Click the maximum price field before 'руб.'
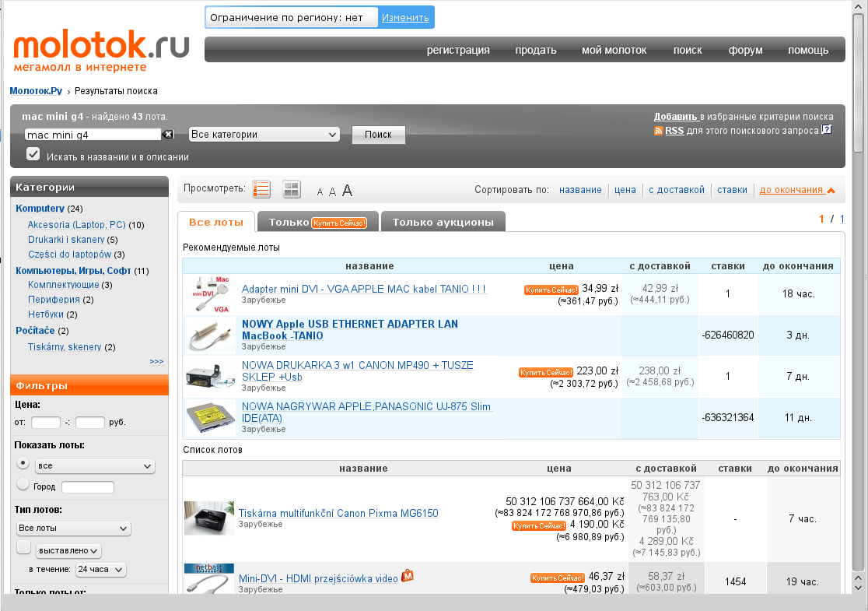 pos(89,422)
